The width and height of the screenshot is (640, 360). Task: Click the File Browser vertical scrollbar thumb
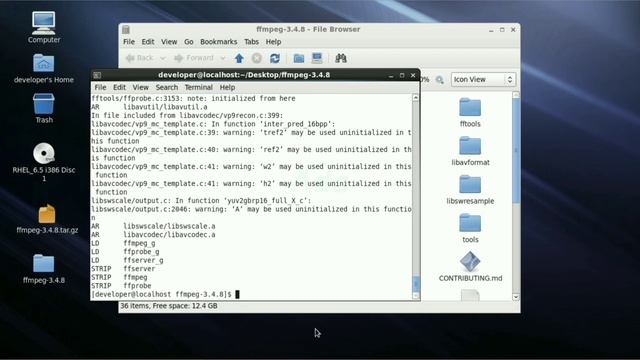click(x=516, y=151)
